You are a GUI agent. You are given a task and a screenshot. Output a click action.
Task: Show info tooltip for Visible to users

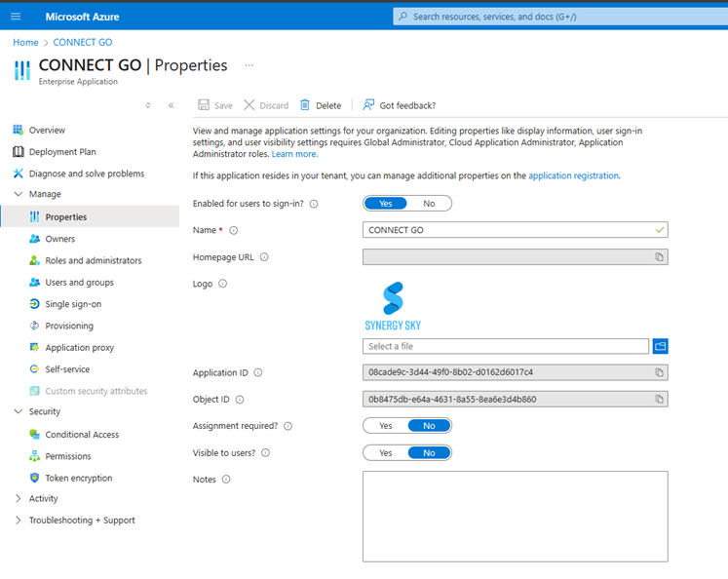coord(266,452)
